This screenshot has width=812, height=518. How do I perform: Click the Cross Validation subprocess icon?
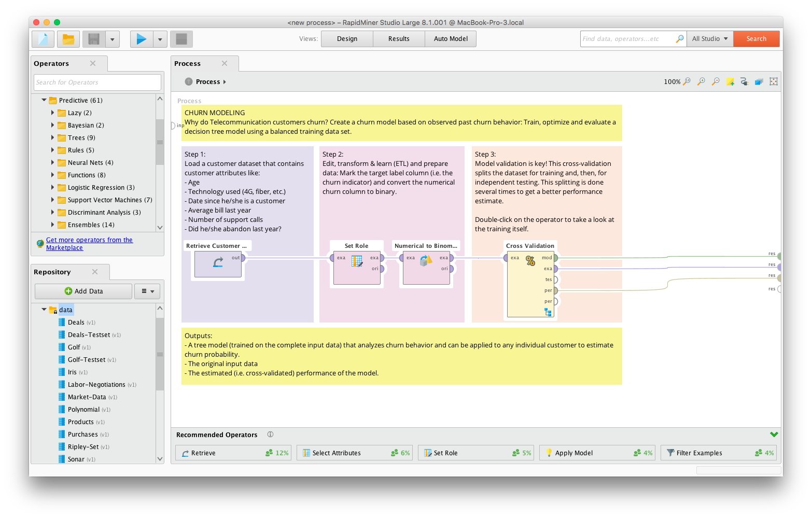[x=548, y=312]
